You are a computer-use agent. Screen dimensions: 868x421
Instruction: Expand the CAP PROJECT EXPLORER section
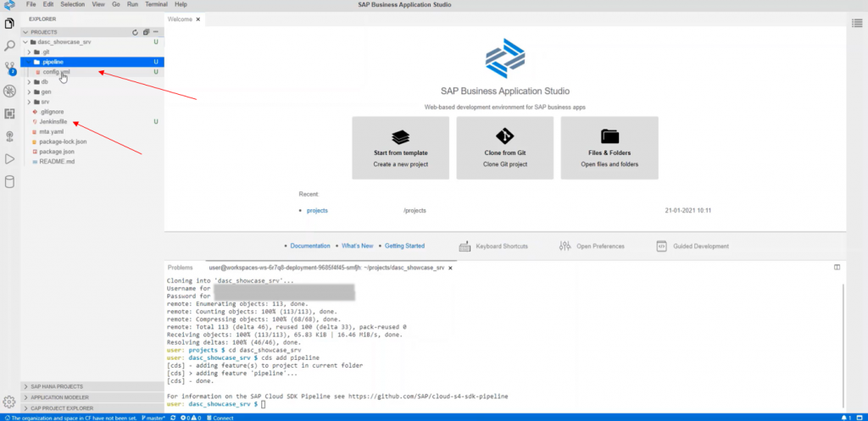(92, 408)
